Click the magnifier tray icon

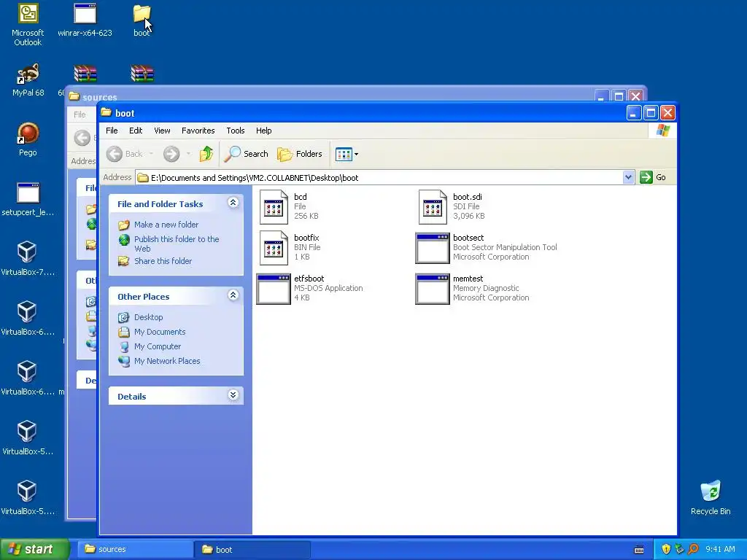[x=693, y=550]
